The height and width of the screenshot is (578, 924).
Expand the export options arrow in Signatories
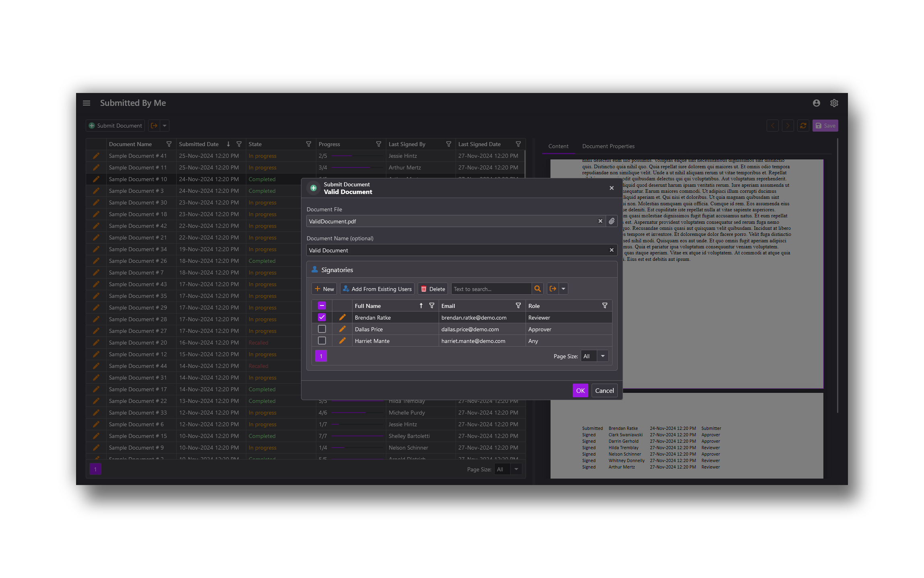(563, 289)
